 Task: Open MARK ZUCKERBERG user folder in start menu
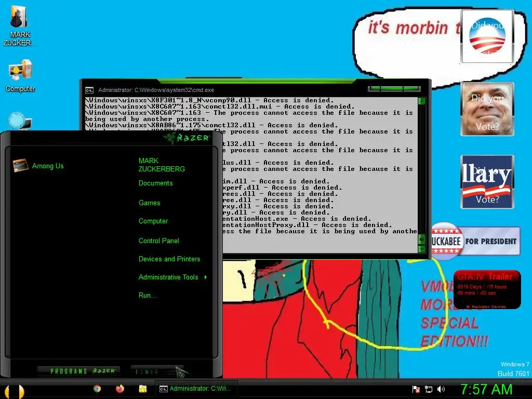162,165
